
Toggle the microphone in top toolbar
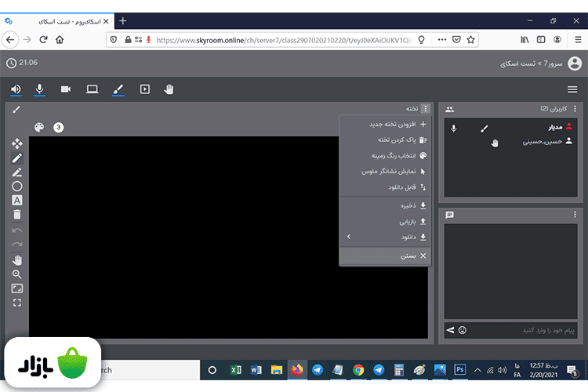pyautogui.click(x=40, y=89)
